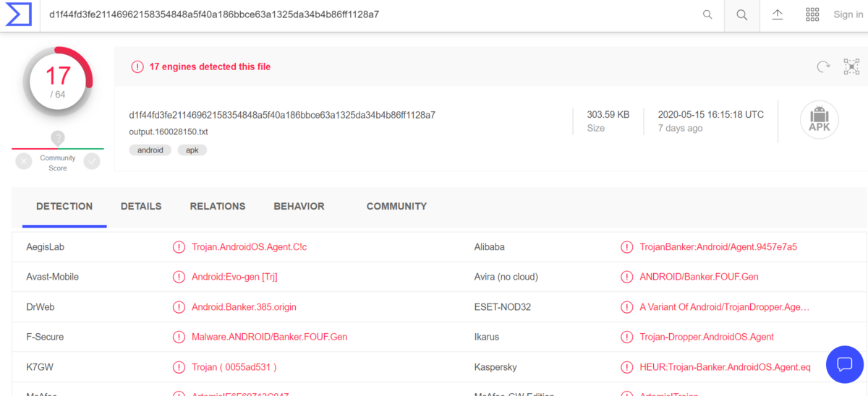
Task: Click the 17 / 64 detection score gauge
Action: (58, 83)
